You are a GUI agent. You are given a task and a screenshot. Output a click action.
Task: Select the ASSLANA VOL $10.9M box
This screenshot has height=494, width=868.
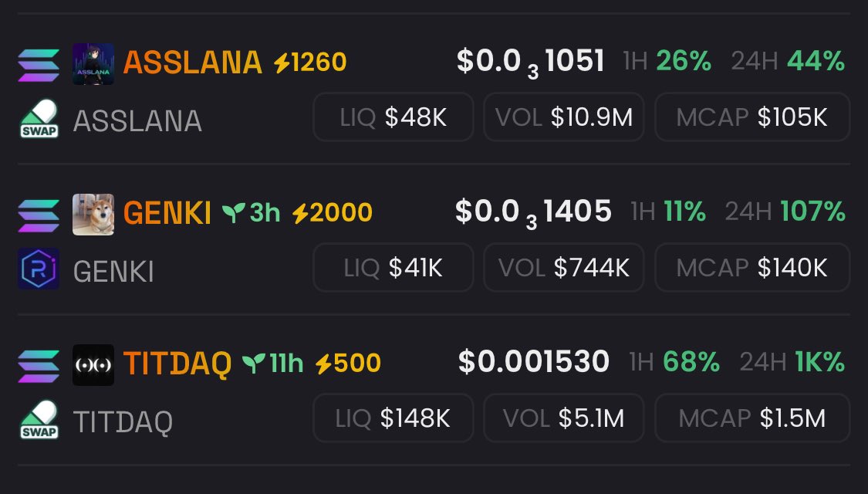(563, 117)
